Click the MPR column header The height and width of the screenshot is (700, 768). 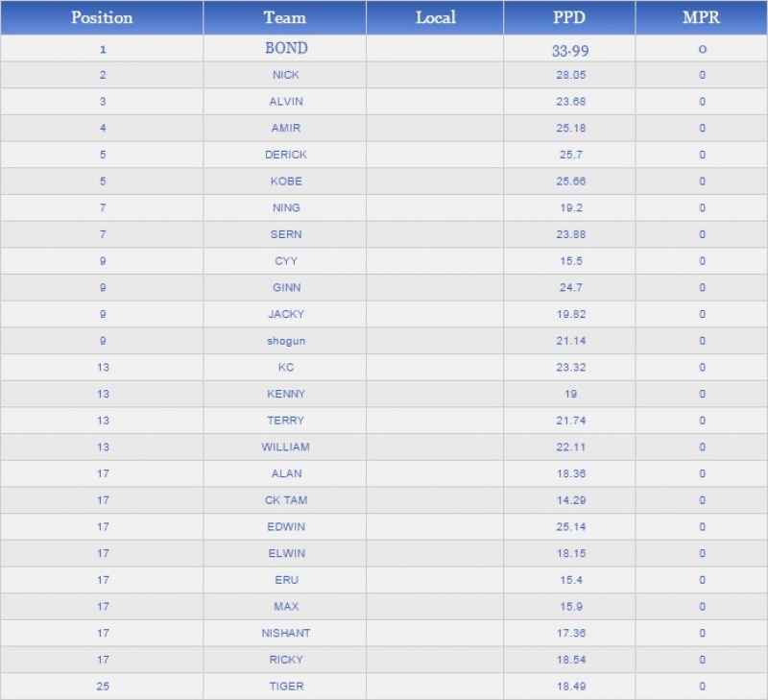pos(701,17)
